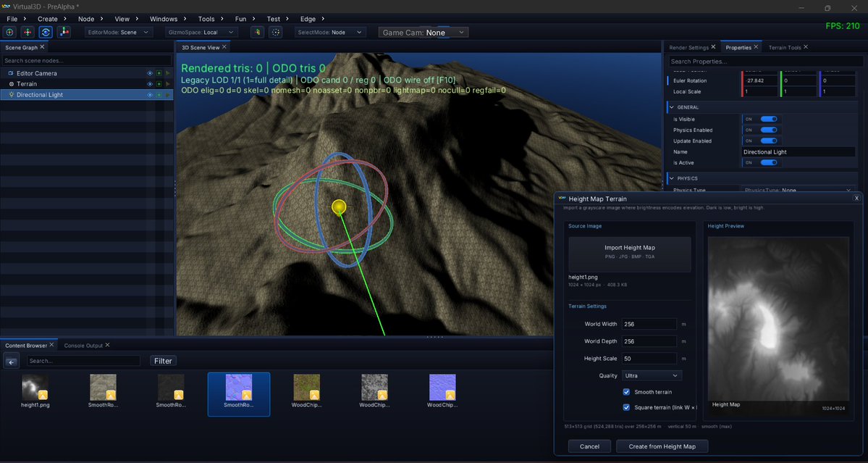Switch to the Terrain Tools tab

(x=785, y=47)
